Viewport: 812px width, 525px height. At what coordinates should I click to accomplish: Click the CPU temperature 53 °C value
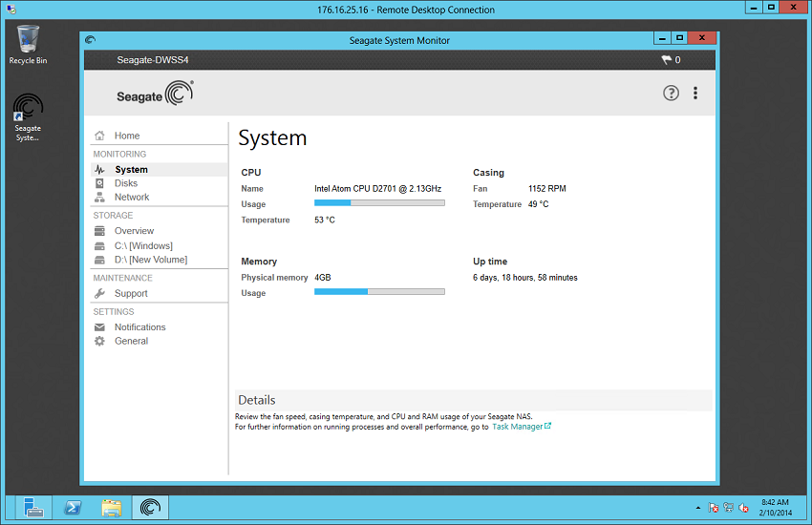[325, 220]
